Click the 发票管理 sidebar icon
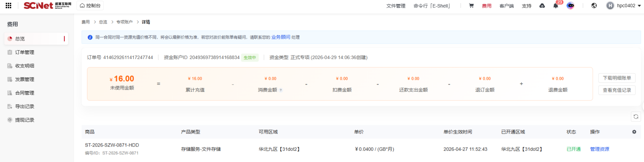Screen dimensions: 644x162 pos(10,79)
